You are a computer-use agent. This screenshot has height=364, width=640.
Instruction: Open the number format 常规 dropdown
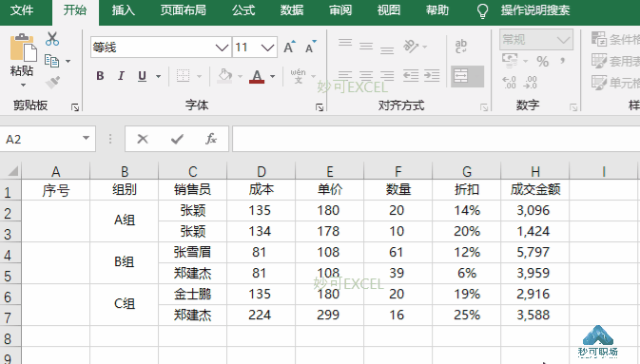tap(563, 40)
